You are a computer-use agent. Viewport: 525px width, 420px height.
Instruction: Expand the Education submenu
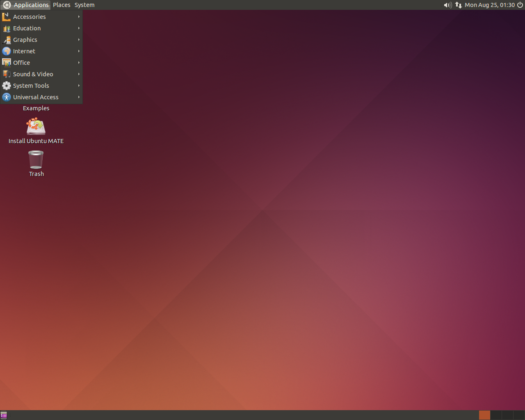pos(41,28)
